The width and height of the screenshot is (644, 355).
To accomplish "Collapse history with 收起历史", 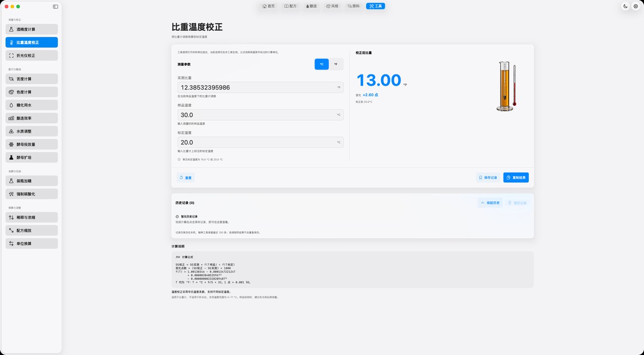I will [x=490, y=203].
